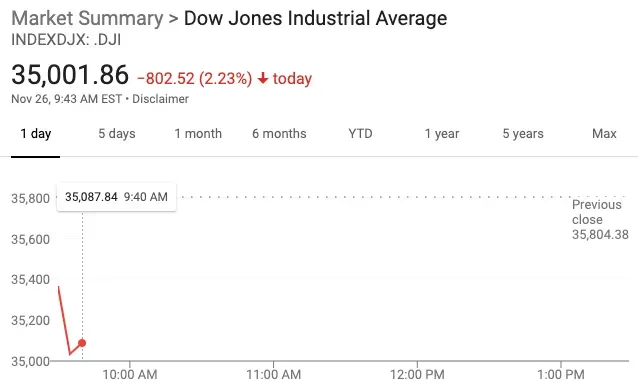Open the 1 month chart range
Screen dimensions: 638x388
click(x=198, y=133)
